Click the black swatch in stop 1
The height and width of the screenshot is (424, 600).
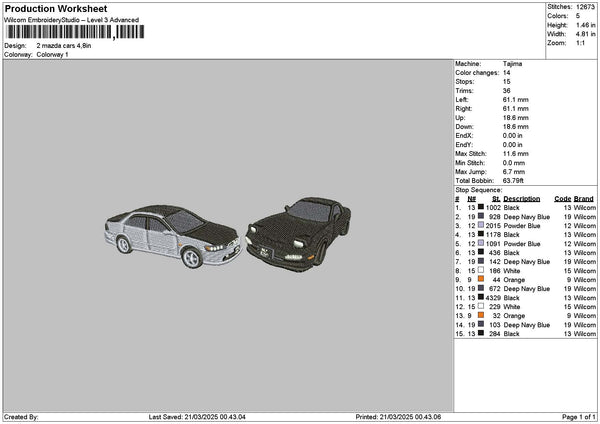point(481,207)
